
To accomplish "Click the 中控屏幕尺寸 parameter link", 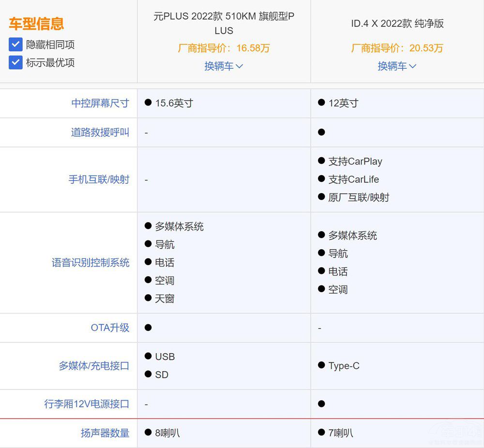I will pyautogui.click(x=100, y=103).
